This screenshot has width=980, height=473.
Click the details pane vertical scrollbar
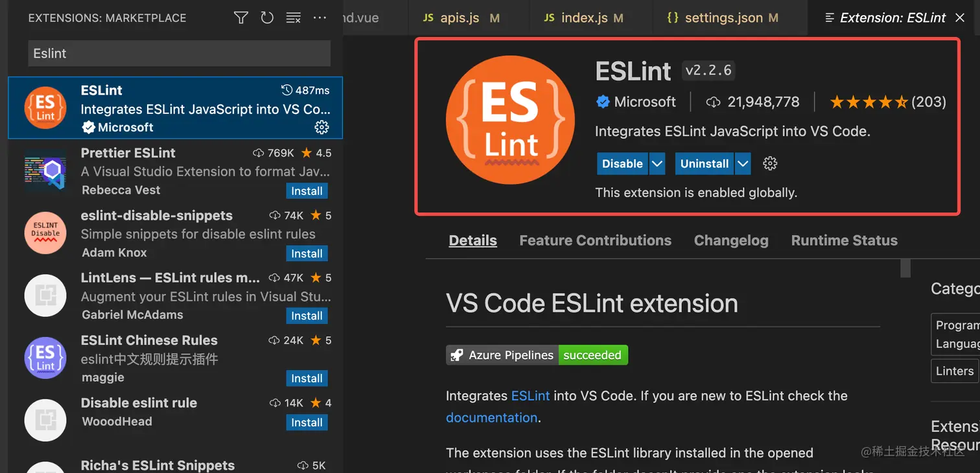point(905,268)
